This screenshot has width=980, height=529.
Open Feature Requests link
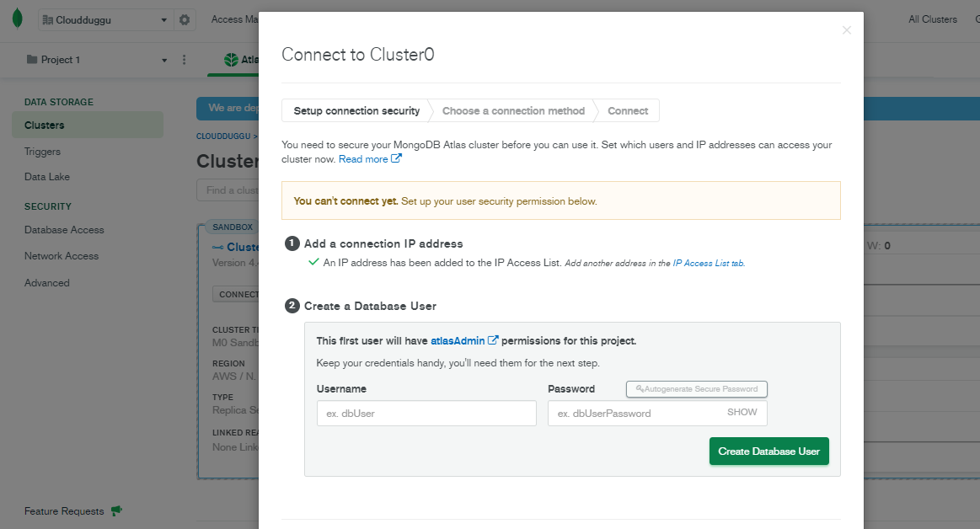pyautogui.click(x=64, y=510)
